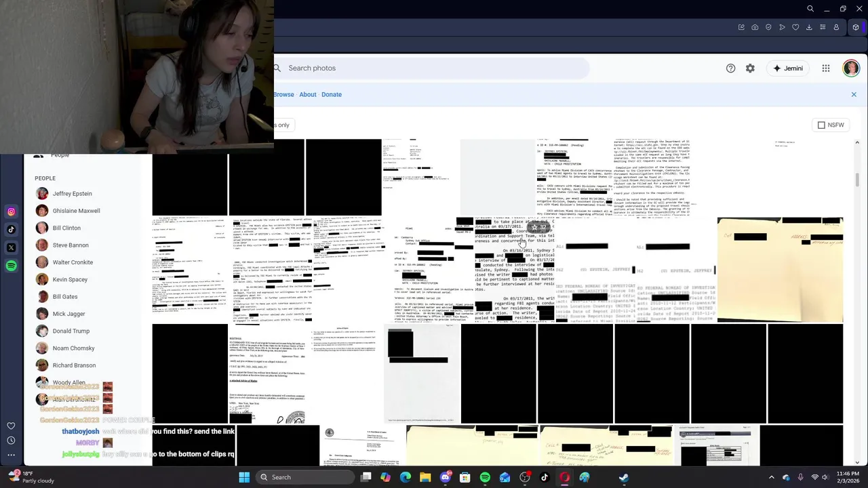Expand the system tray hidden icons chevron

[x=771, y=477]
